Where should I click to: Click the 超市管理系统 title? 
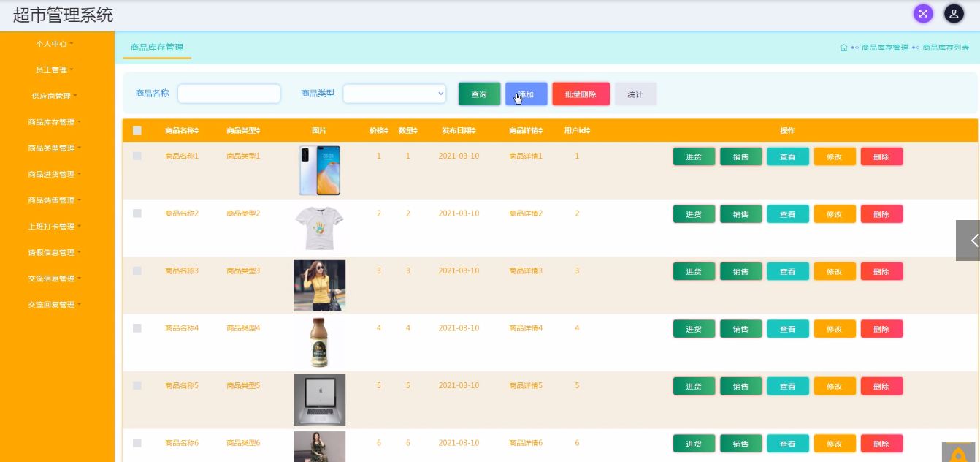tap(63, 15)
